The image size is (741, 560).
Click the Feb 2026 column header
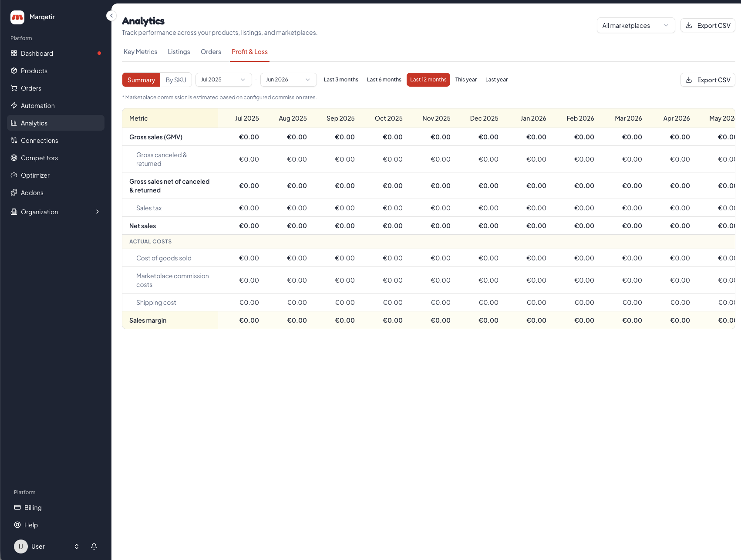click(x=580, y=118)
